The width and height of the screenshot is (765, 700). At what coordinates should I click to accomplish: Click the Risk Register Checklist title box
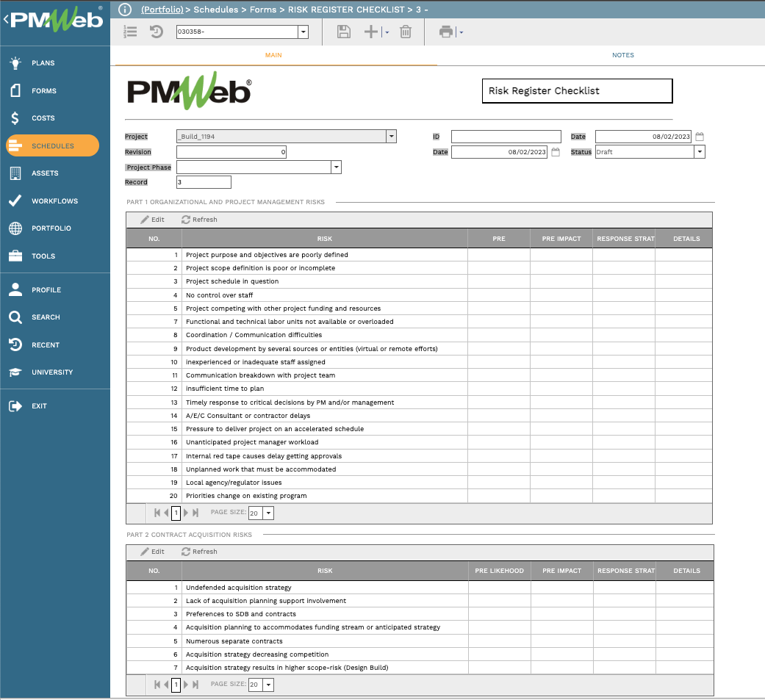pos(577,91)
